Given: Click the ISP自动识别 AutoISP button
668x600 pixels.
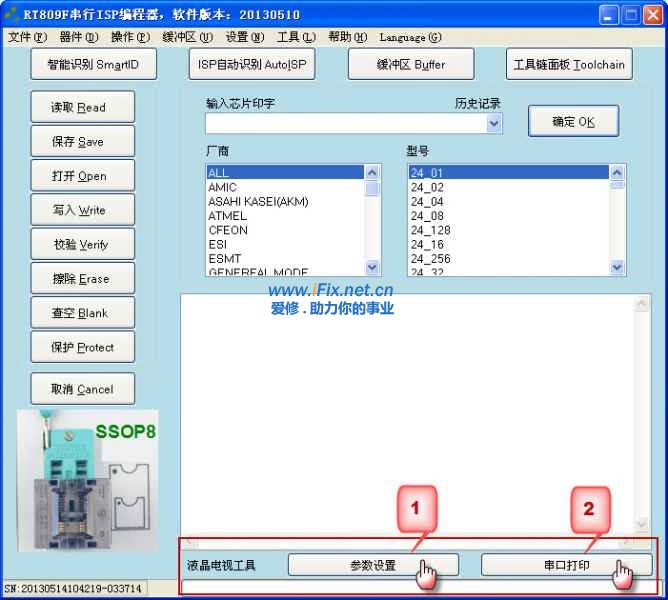Looking at the screenshot, I should [x=252, y=64].
